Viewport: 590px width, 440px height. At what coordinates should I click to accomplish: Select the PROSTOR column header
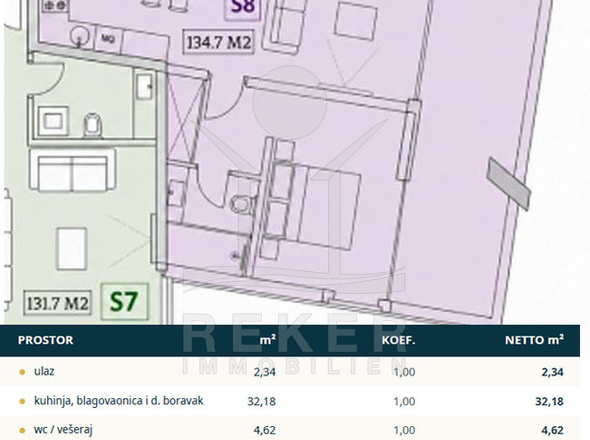(46, 340)
